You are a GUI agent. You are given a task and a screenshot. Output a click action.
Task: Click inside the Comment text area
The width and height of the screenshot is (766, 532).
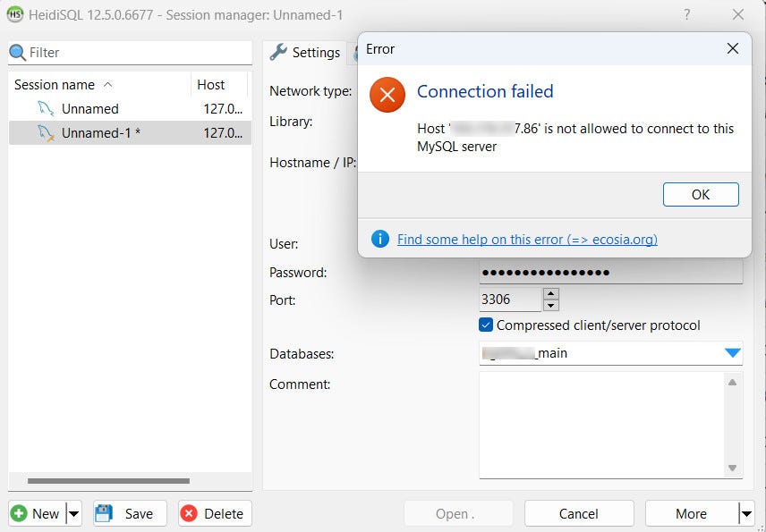(x=602, y=425)
